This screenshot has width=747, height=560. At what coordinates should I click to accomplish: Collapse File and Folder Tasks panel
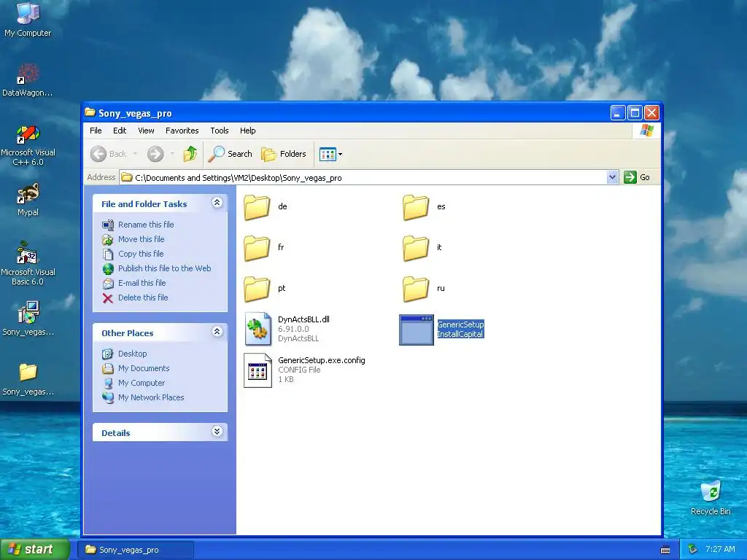pyautogui.click(x=217, y=203)
